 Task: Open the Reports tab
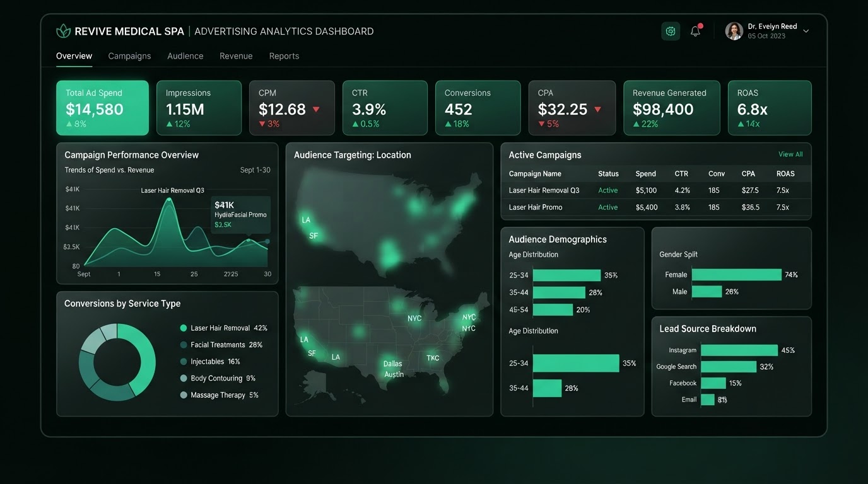point(284,56)
